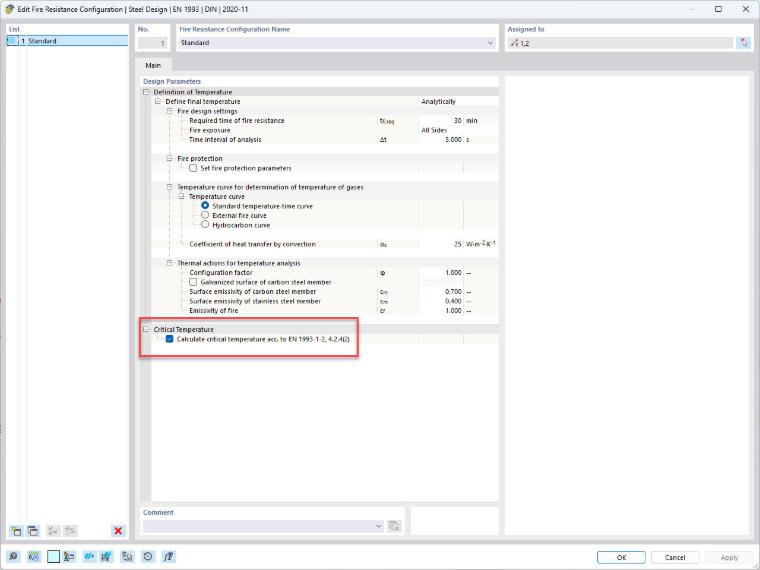Collapse Temperature curve for determination of gases group
Image resolution: width=760 pixels, height=570 pixels.
(170, 187)
